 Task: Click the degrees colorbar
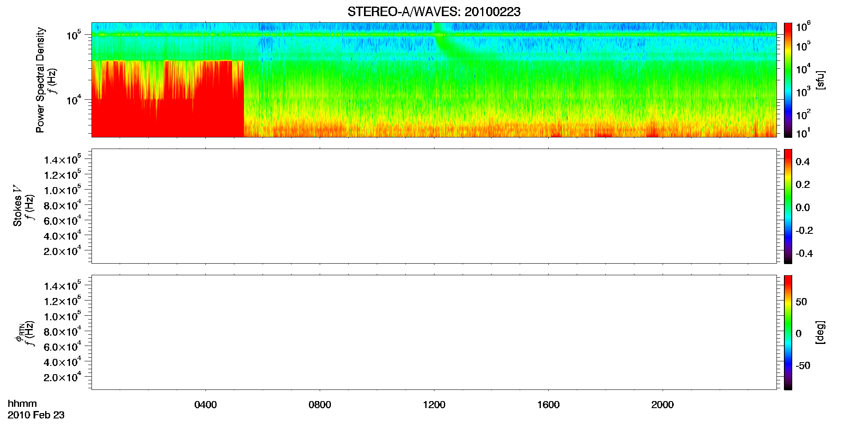(x=788, y=332)
